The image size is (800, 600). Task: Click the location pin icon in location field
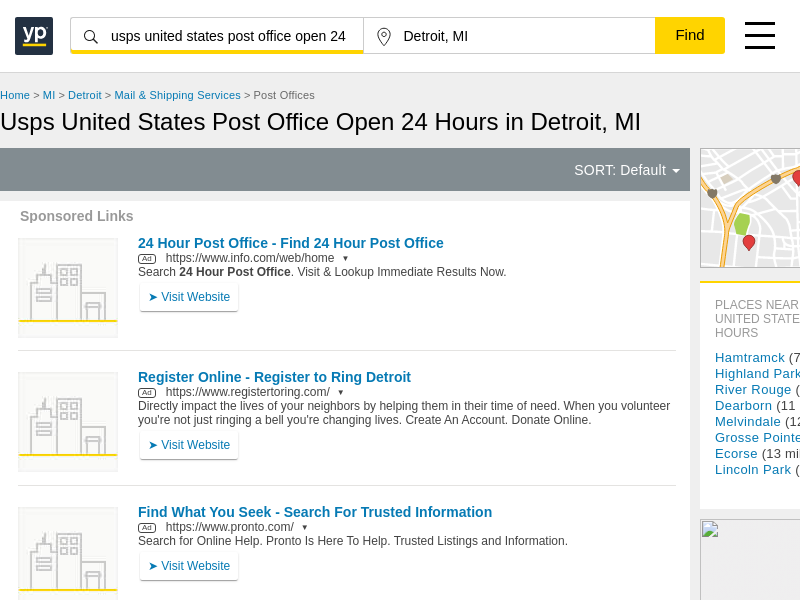click(384, 37)
